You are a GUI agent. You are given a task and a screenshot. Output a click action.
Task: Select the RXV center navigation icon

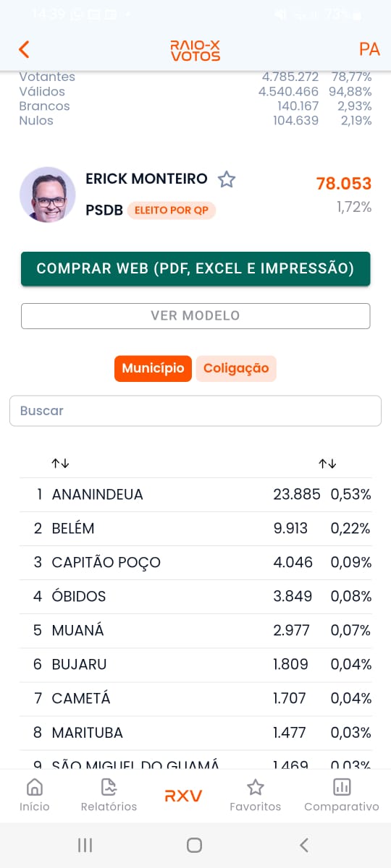(183, 796)
